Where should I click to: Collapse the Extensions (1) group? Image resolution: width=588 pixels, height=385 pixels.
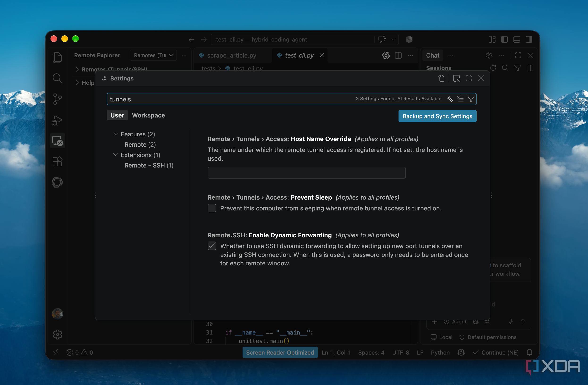coord(115,155)
